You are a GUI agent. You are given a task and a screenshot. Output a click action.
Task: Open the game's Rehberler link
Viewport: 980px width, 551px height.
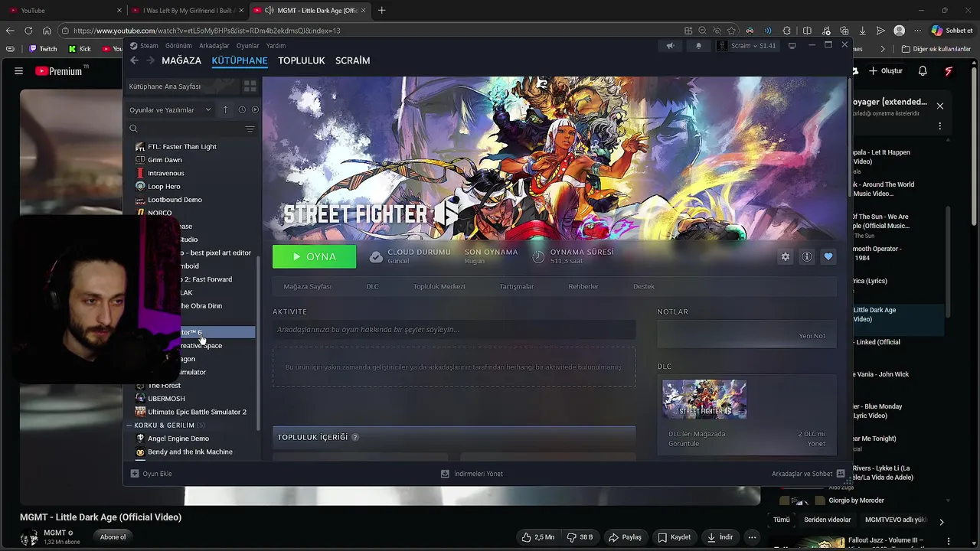(x=583, y=286)
